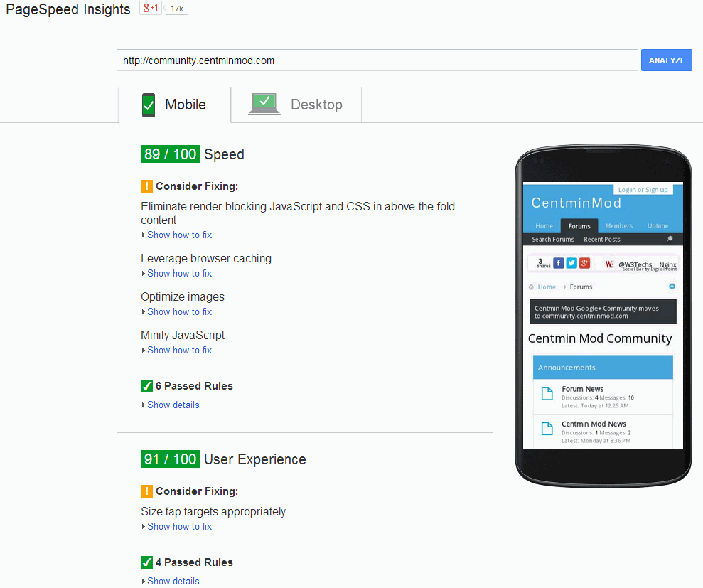703x588 pixels.
Task: Click the laptop icon with checkmark
Action: pyautogui.click(x=264, y=104)
